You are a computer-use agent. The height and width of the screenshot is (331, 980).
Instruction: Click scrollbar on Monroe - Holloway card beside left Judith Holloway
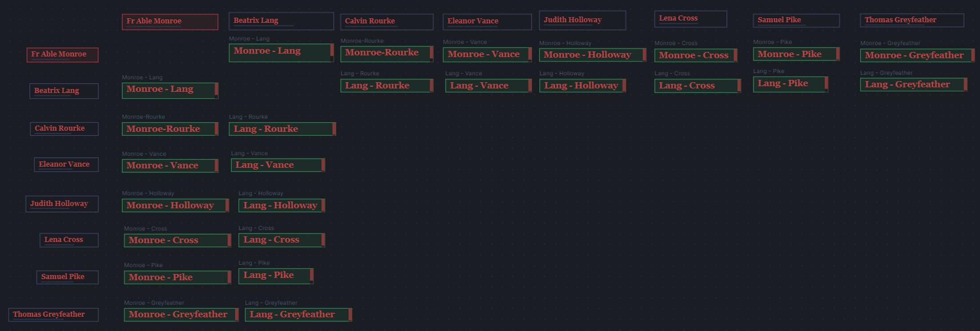point(227,205)
